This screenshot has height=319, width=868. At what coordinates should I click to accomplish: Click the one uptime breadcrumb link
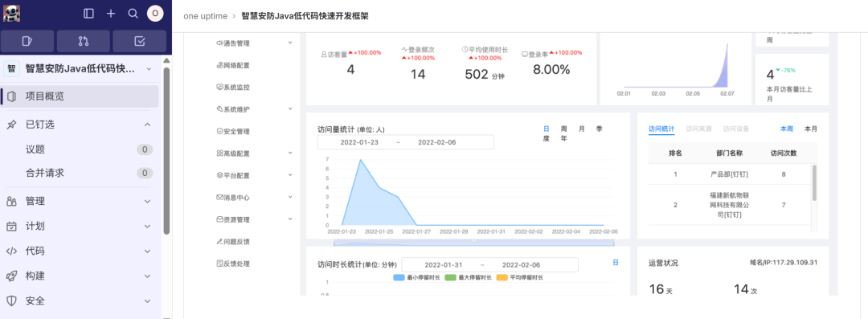click(206, 16)
